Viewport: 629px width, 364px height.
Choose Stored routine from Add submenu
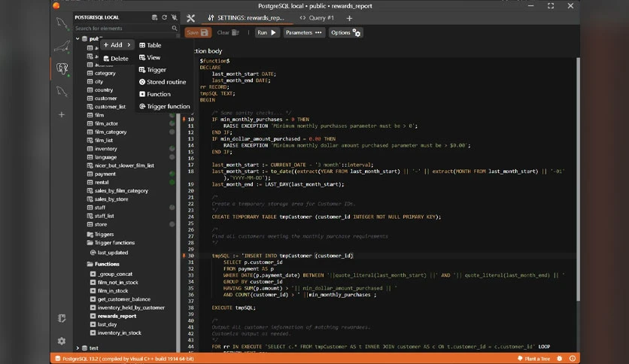[x=163, y=82]
